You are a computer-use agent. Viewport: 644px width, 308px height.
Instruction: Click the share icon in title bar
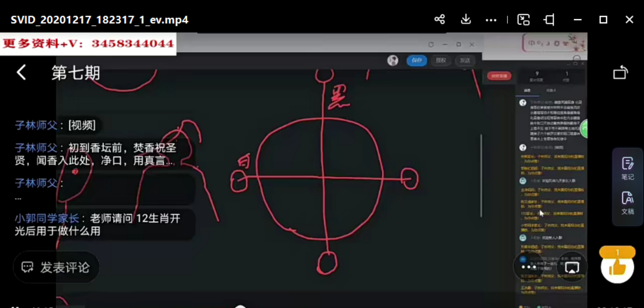click(x=440, y=20)
